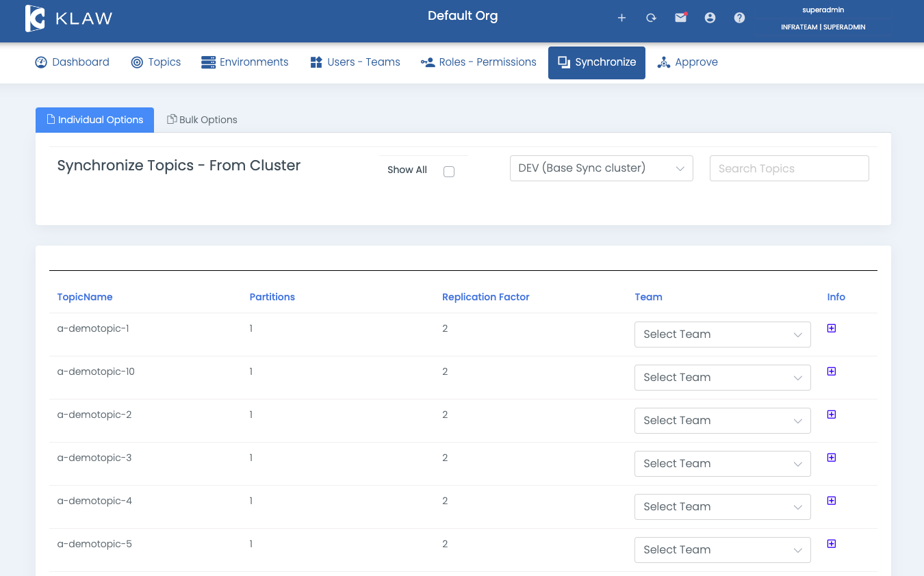Expand info for a-demotopic-1
Image resolution: width=924 pixels, height=576 pixels.
[832, 328]
